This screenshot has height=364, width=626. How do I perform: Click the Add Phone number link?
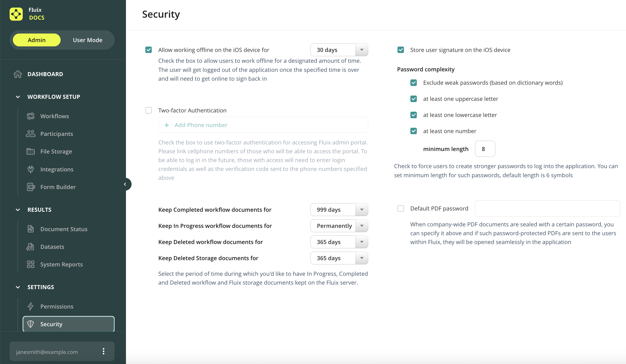click(201, 125)
